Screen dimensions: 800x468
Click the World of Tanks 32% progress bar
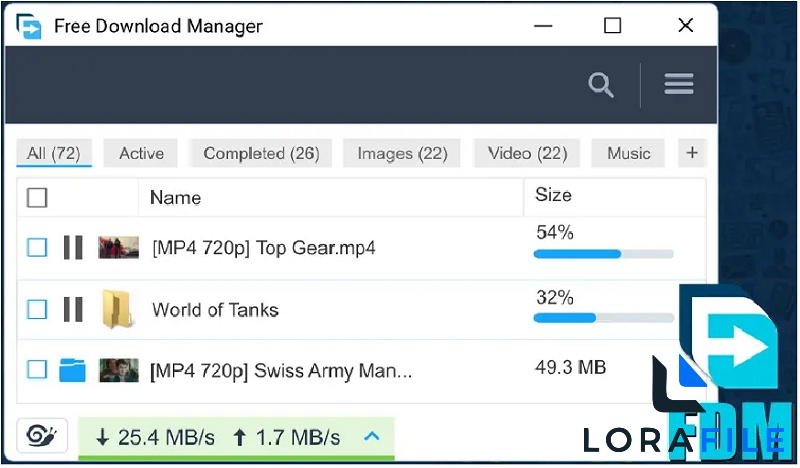coord(604,318)
